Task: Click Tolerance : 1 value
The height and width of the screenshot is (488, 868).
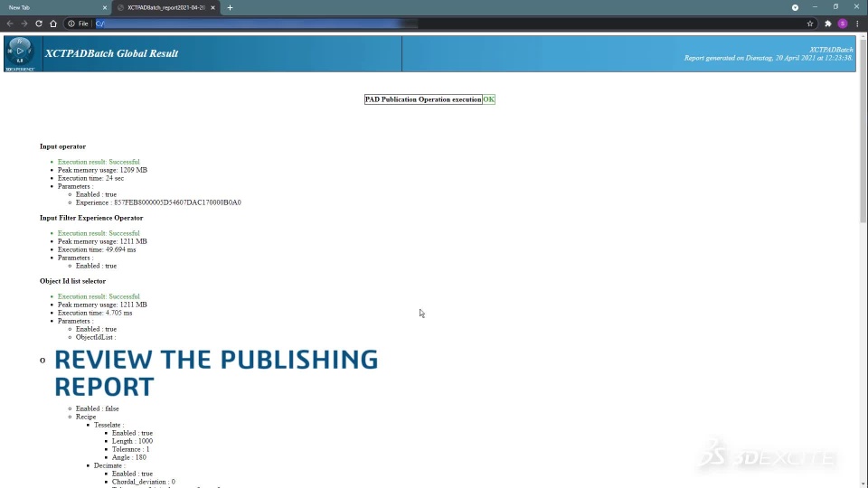Action: [x=130, y=449]
